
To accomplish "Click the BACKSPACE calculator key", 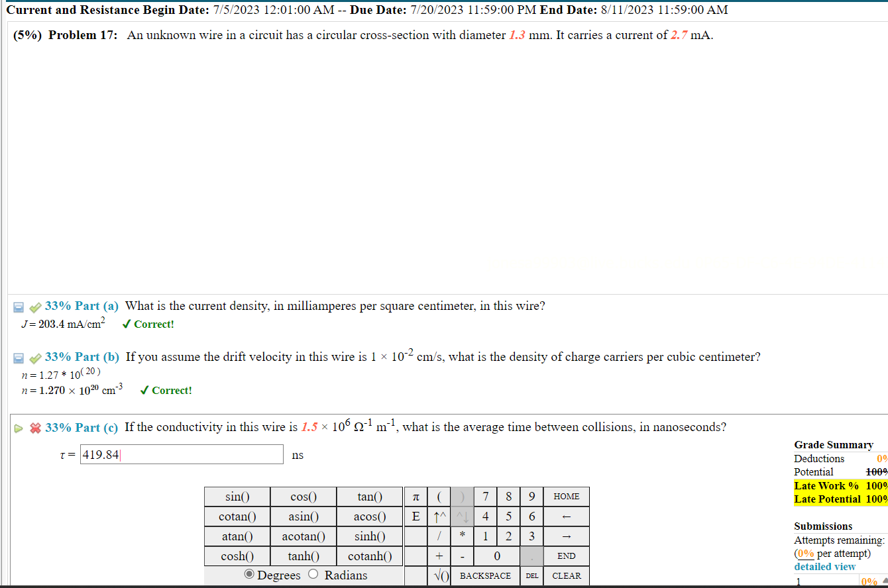I will [485, 576].
